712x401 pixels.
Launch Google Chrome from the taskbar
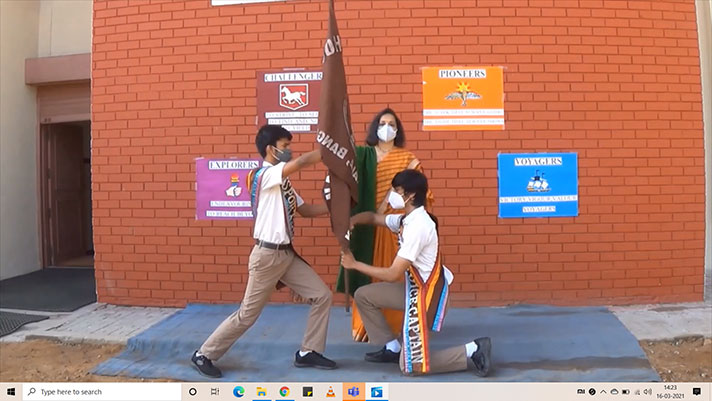[x=285, y=392]
